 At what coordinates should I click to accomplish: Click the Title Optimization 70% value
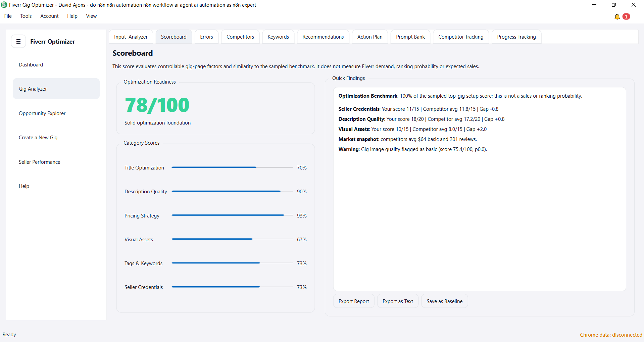[x=302, y=168]
